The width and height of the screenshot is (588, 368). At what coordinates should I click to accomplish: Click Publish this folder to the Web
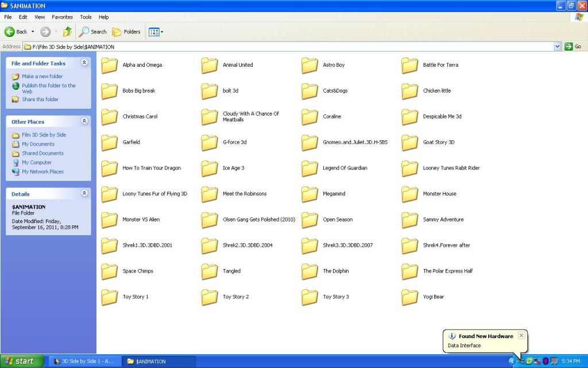pos(49,88)
